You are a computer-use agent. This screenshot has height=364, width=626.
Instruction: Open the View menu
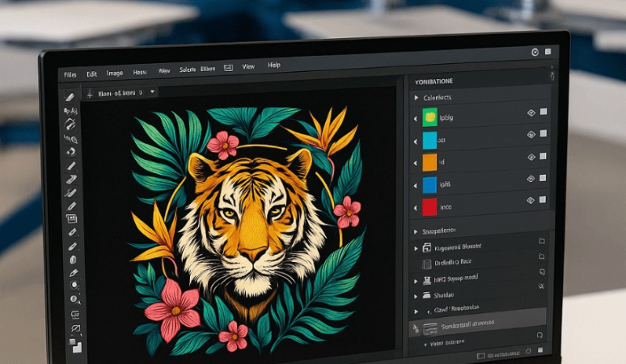[x=248, y=66]
